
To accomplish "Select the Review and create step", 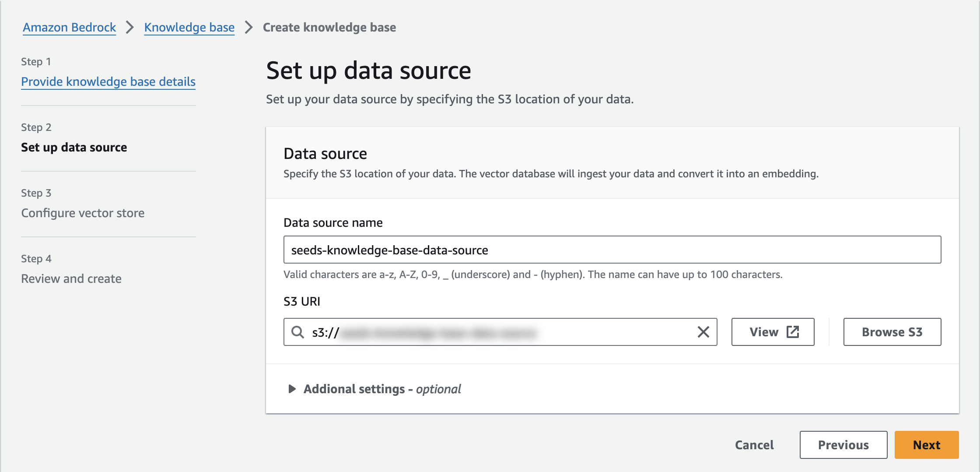I will pos(71,278).
